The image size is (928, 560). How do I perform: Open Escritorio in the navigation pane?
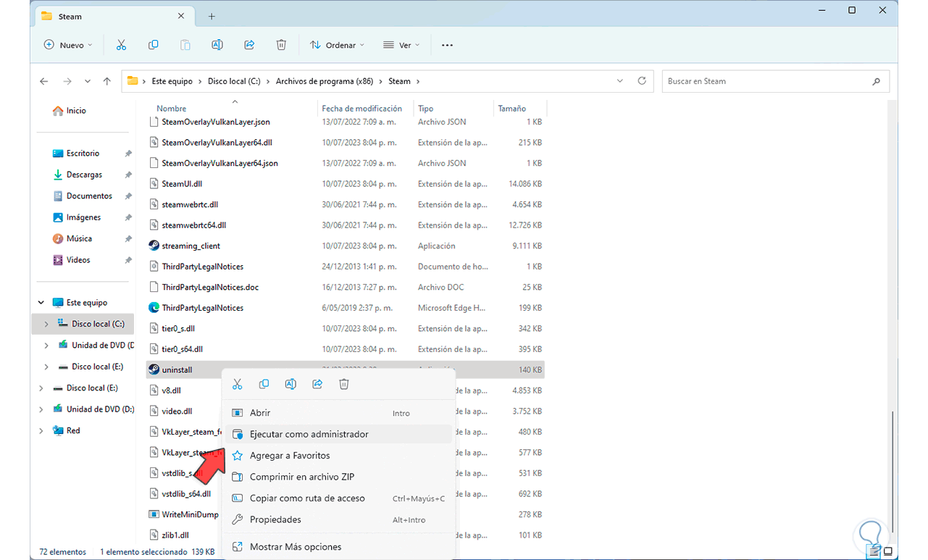83,154
